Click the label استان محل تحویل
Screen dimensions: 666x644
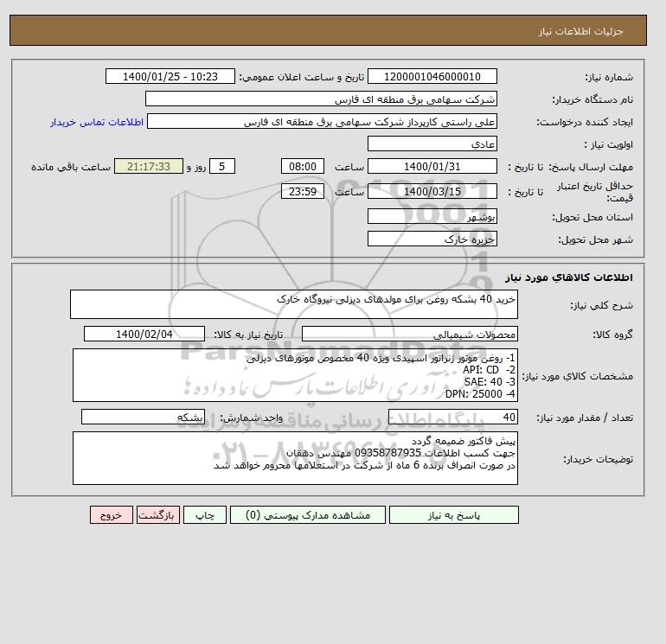point(592,217)
